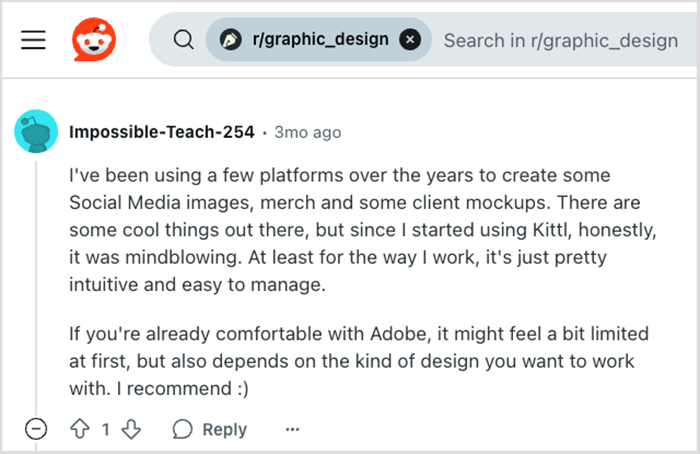Screen dimensions: 700x454
Task: Click the magnifying glass search icon
Action: click(x=183, y=40)
